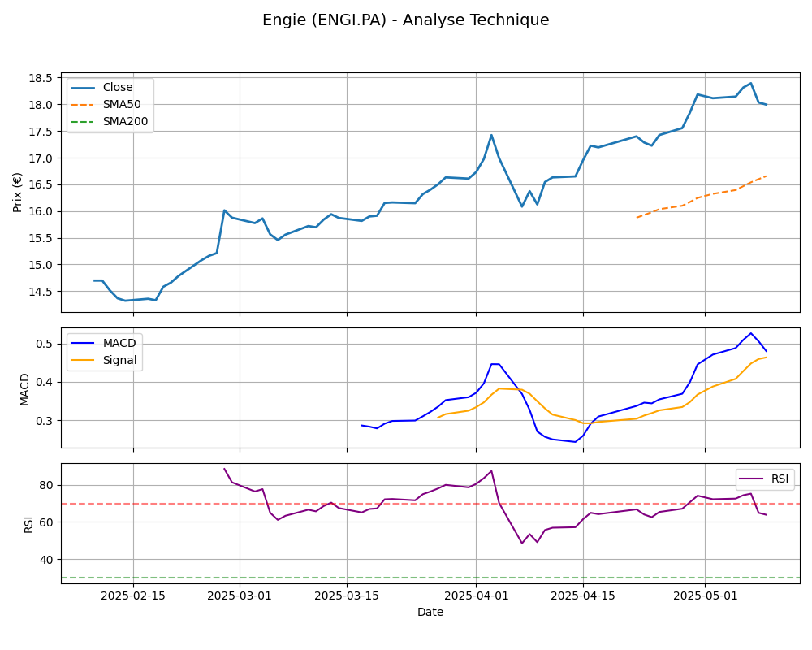Screen dimensions: 812x650
Task: Click the chart title 'Engie (ENGI.PA) - Analyse Technique'
Action: [x=405, y=19]
